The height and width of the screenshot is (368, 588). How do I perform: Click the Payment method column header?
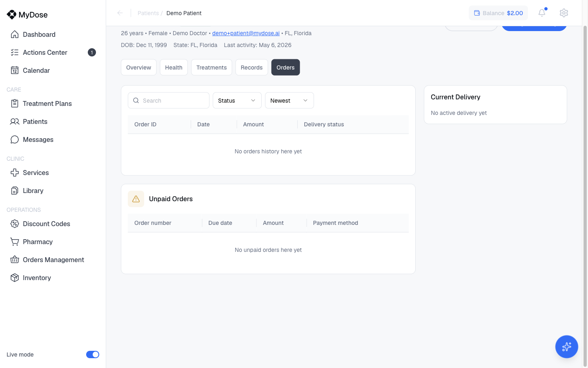335,223
